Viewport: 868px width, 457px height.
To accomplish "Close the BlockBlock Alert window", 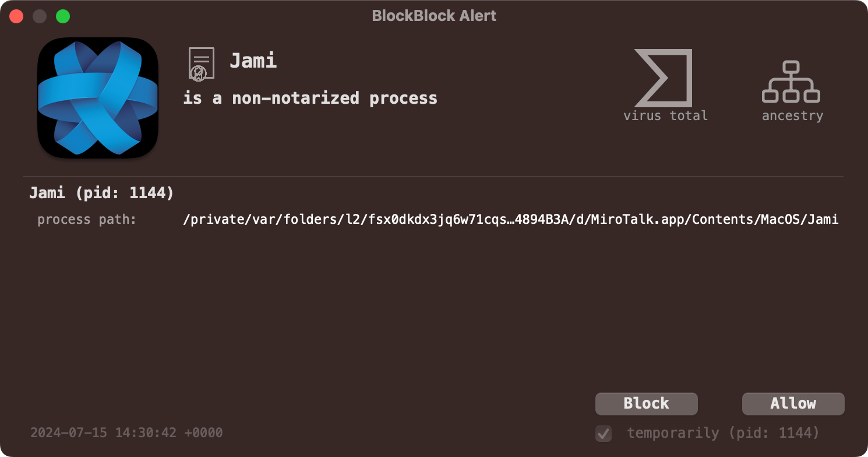I will (16, 16).
